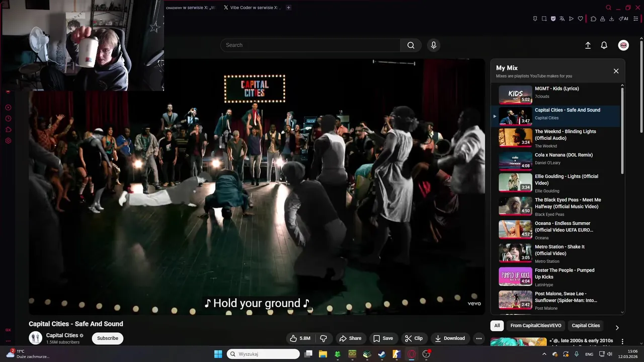The width and height of the screenshot is (644, 362).
Task: Open YouTube notifications bell
Action: 604,45
